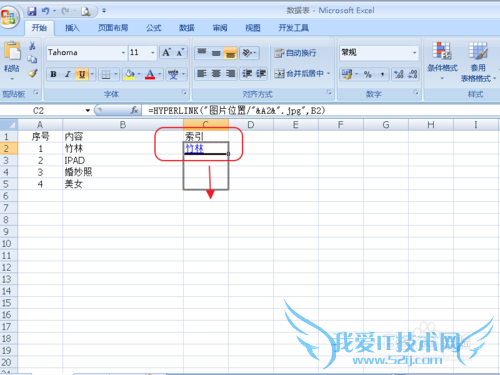Decrease font size with the small A
The height and width of the screenshot is (375, 500).
coord(180,53)
